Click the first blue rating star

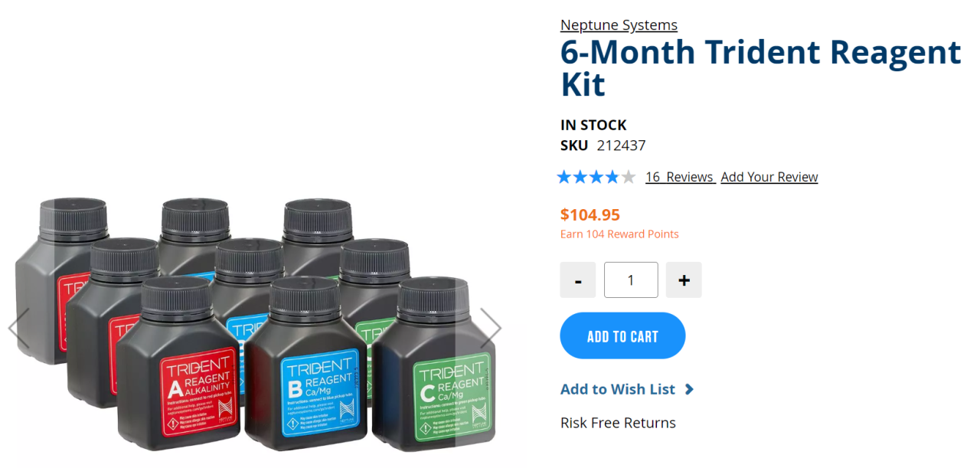pos(564,177)
